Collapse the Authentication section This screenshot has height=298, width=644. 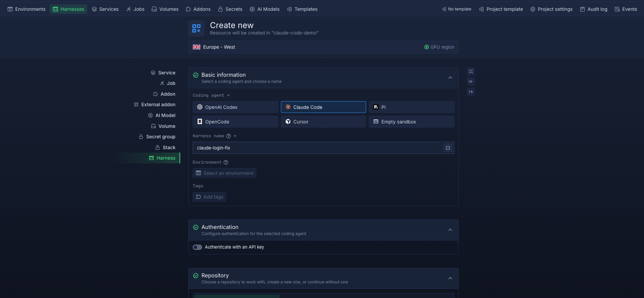[x=450, y=230]
